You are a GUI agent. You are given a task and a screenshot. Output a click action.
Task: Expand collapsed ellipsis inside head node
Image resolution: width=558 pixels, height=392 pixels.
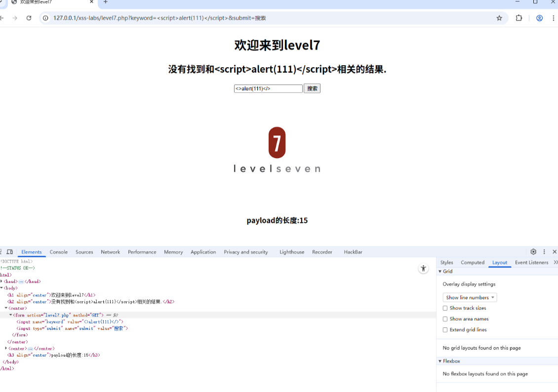pyautogui.click(x=21, y=281)
